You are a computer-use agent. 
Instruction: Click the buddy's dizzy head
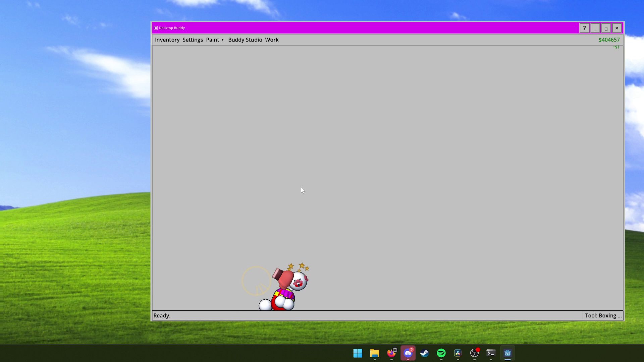click(299, 281)
